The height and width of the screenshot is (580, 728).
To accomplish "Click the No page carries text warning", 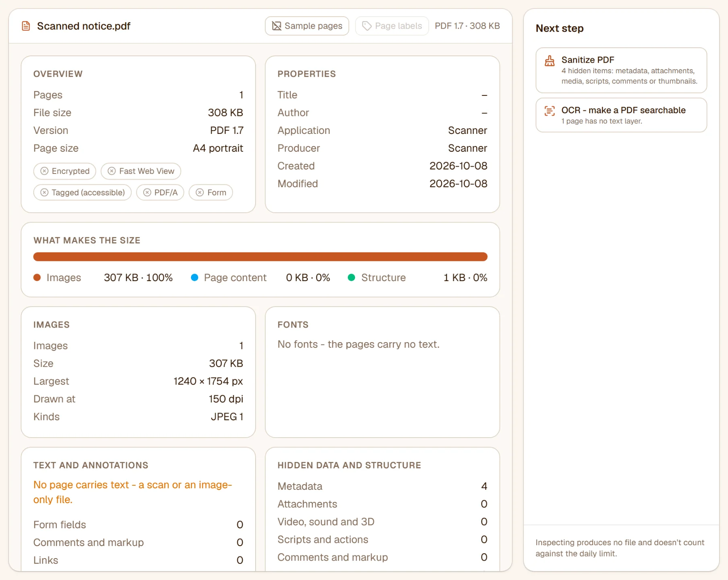I will click(133, 492).
